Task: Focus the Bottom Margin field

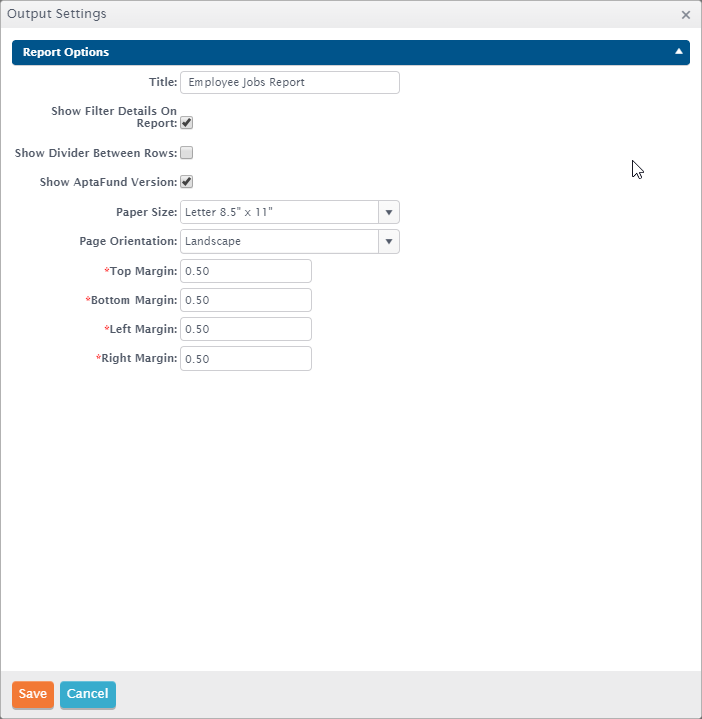Action: point(246,300)
